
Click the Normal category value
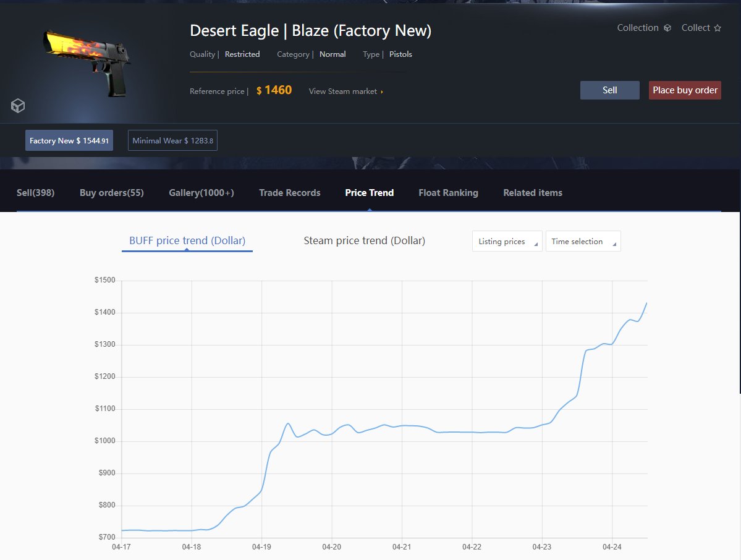(x=332, y=54)
